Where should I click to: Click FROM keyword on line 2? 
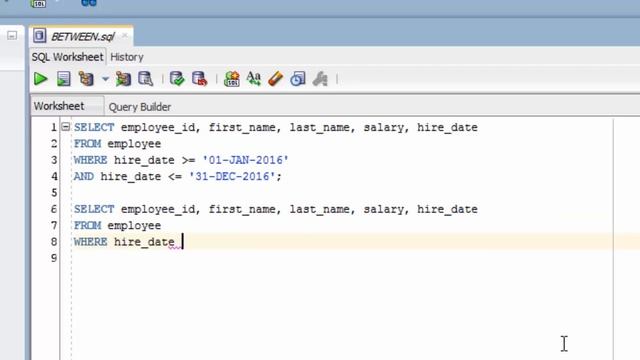point(87,144)
